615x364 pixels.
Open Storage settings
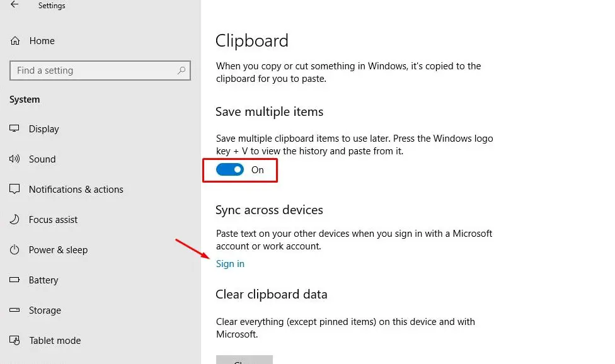[x=45, y=310]
